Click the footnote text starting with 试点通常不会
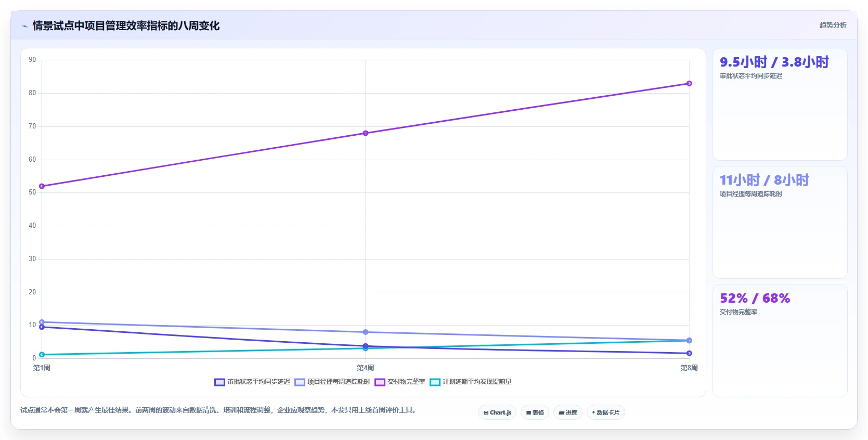 tap(218, 410)
